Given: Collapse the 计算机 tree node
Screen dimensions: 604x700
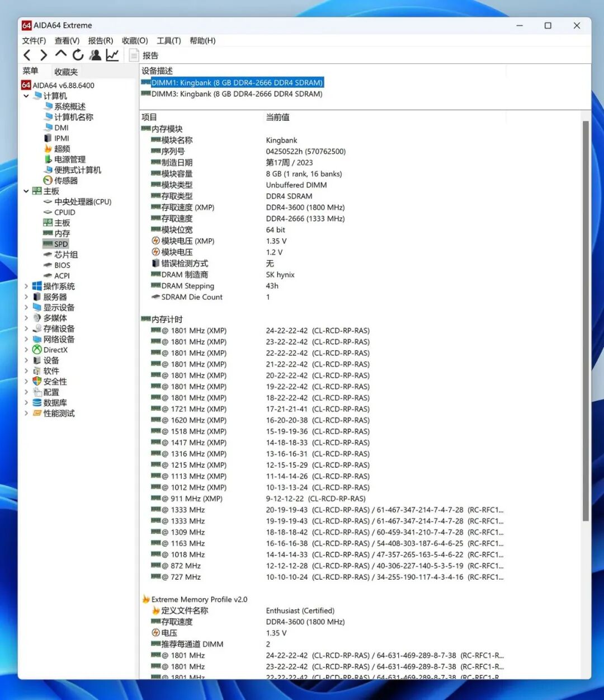Looking at the screenshot, I should (x=26, y=96).
